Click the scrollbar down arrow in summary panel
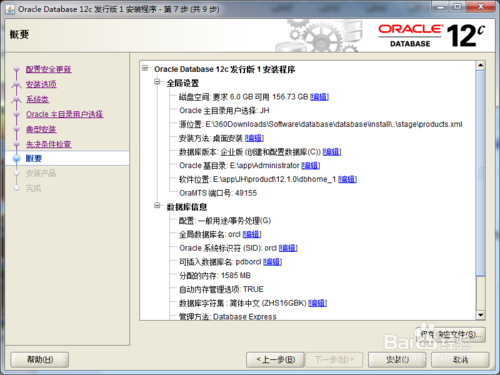 (480, 315)
